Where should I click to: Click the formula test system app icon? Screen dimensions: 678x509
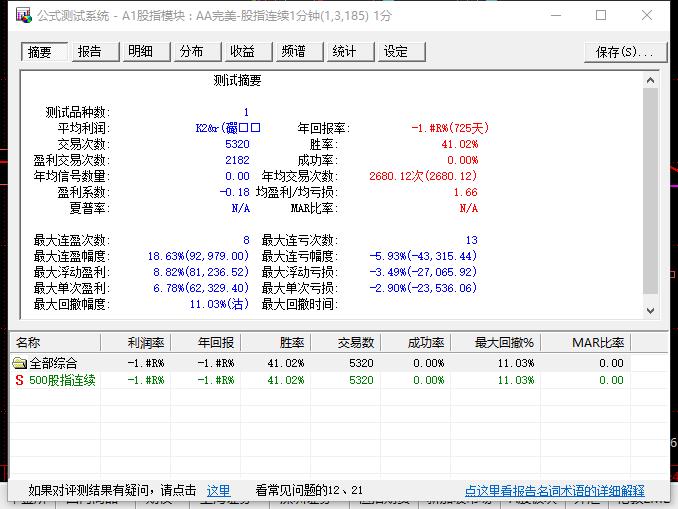tap(24, 16)
